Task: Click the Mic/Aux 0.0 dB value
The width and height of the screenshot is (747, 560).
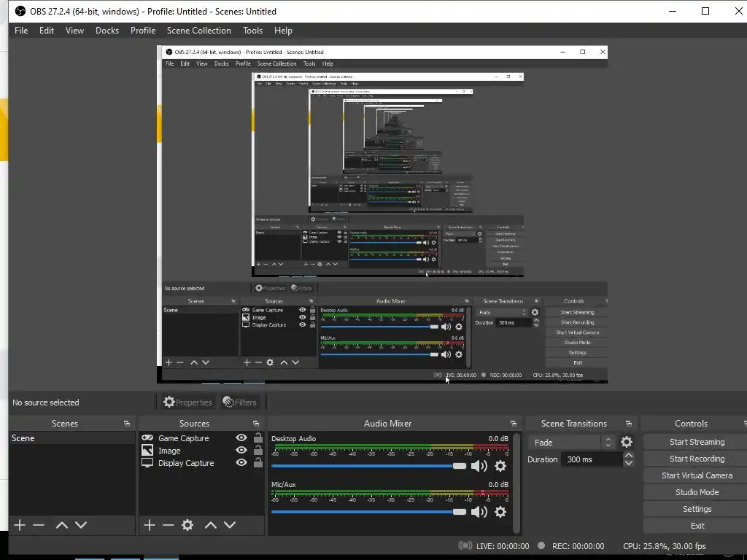Action: tap(498, 484)
